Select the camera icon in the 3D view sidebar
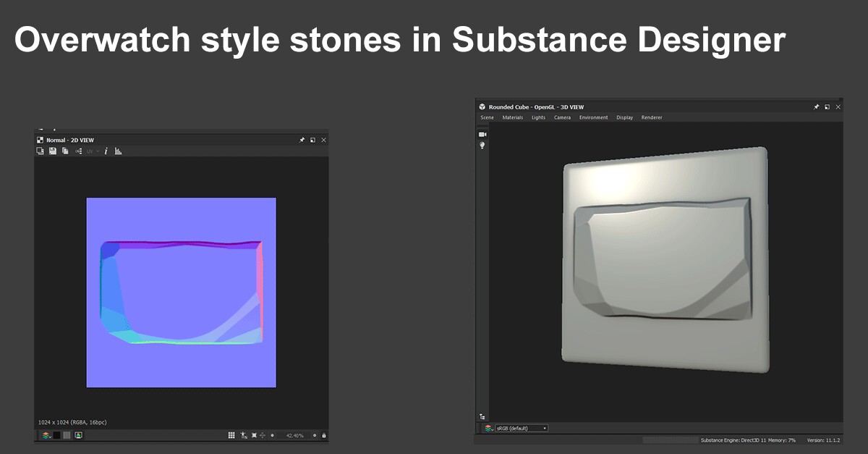Image resolution: width=868 pixels, height=454 pixels. tap(482, 133)
